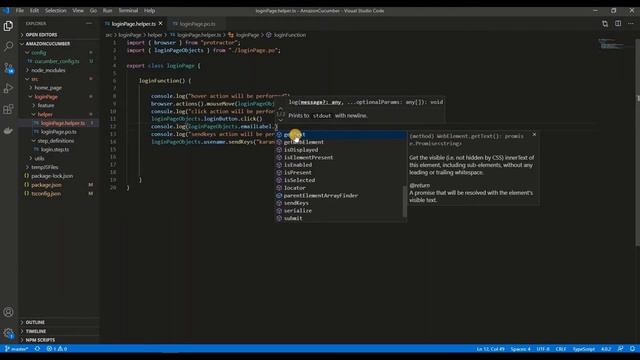640x360 pixels.
Task: Collapse the src folder
Action: pyautogui.click(x=35, y=79)
